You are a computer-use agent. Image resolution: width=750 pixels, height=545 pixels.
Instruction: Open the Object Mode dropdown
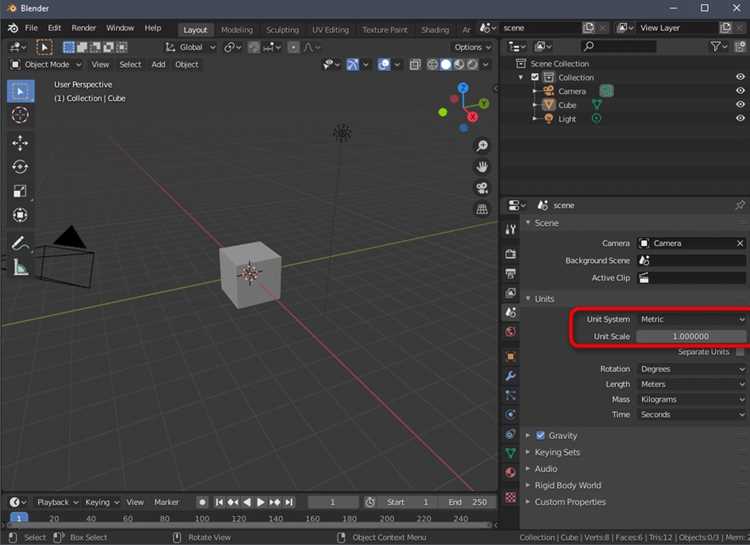[46, 65]
